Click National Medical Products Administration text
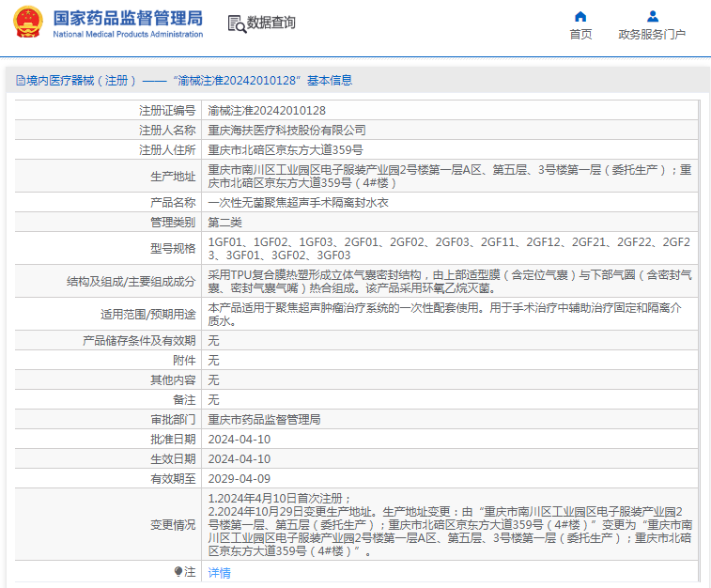 coord(128,34)
